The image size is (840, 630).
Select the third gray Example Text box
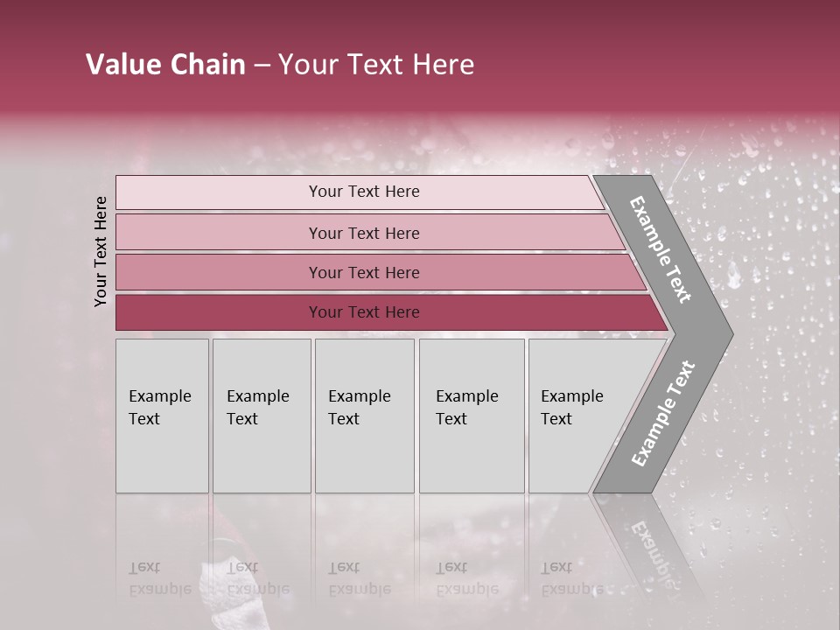(363, 416)
